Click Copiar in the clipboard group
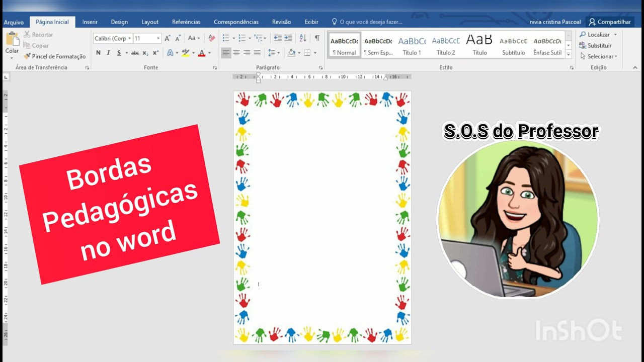The image size is (644, 362). coord(36,45)
